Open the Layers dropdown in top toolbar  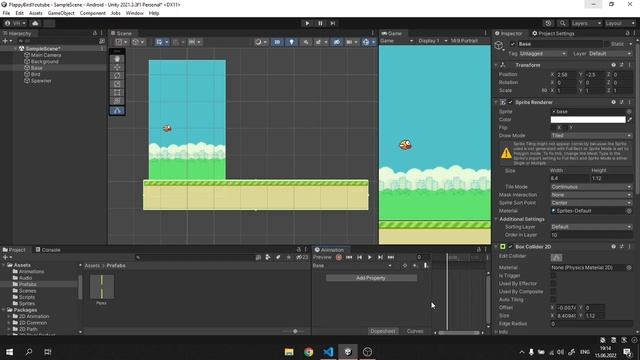586,23
